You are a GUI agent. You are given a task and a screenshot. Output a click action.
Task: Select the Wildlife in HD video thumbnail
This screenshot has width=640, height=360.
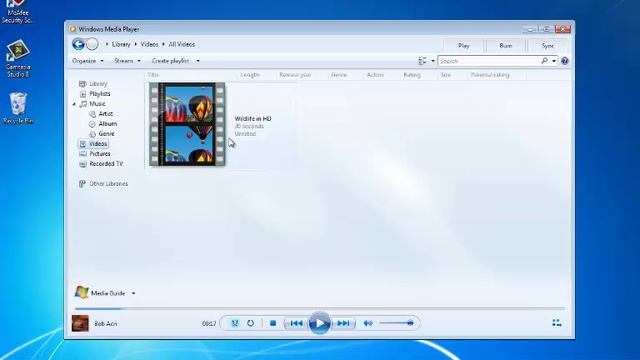[x=187, y=124]
